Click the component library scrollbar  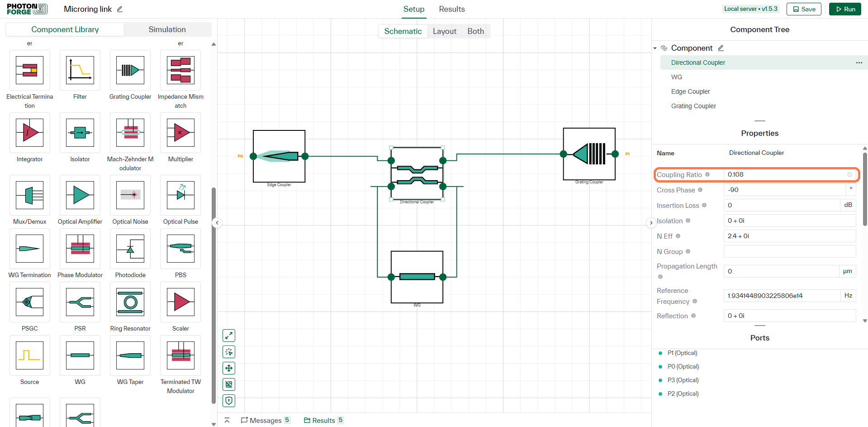coord(213,295)
